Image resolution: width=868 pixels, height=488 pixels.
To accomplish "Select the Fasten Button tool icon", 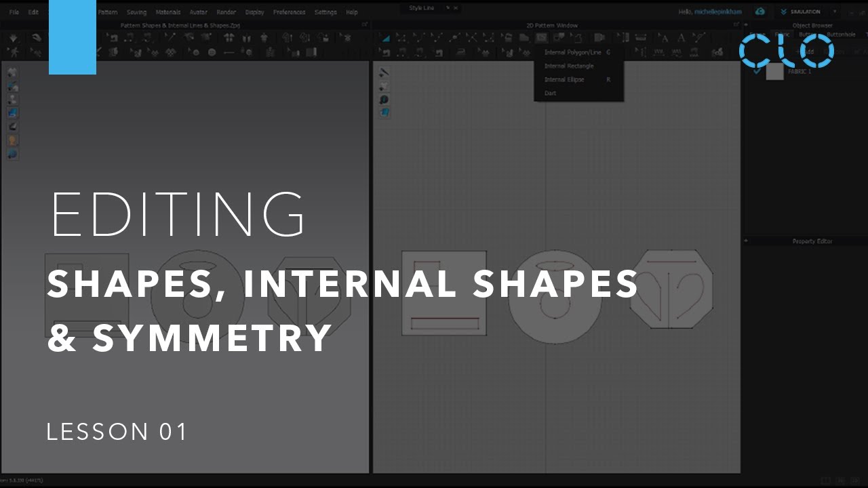I will pyautogui.click(x=248, y=52).
